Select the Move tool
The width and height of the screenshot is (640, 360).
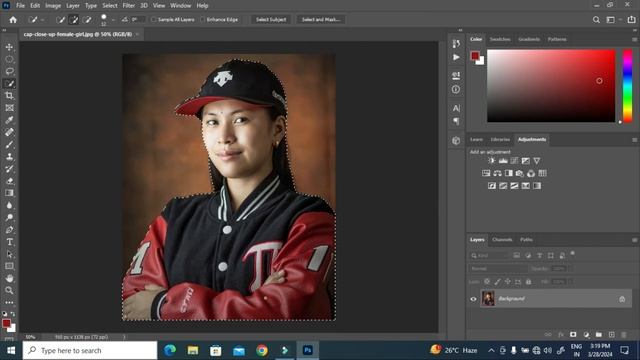[x=9, y=47]
